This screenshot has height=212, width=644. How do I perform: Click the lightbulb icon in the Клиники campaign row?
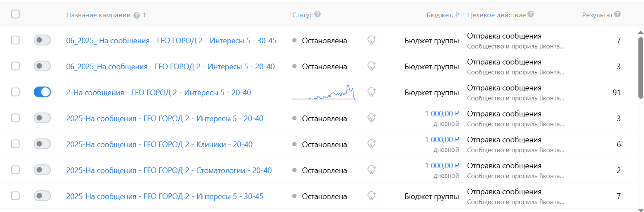[371, 144]
